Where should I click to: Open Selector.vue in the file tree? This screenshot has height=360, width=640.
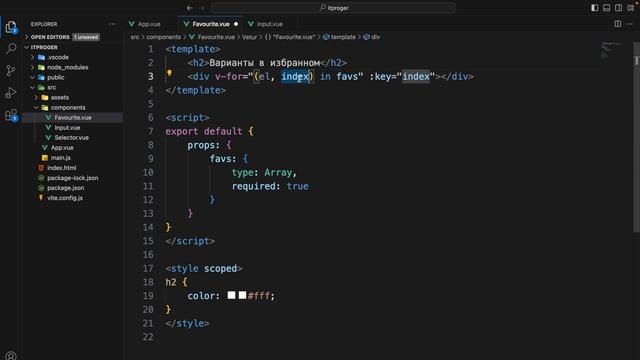click(72, 138)
